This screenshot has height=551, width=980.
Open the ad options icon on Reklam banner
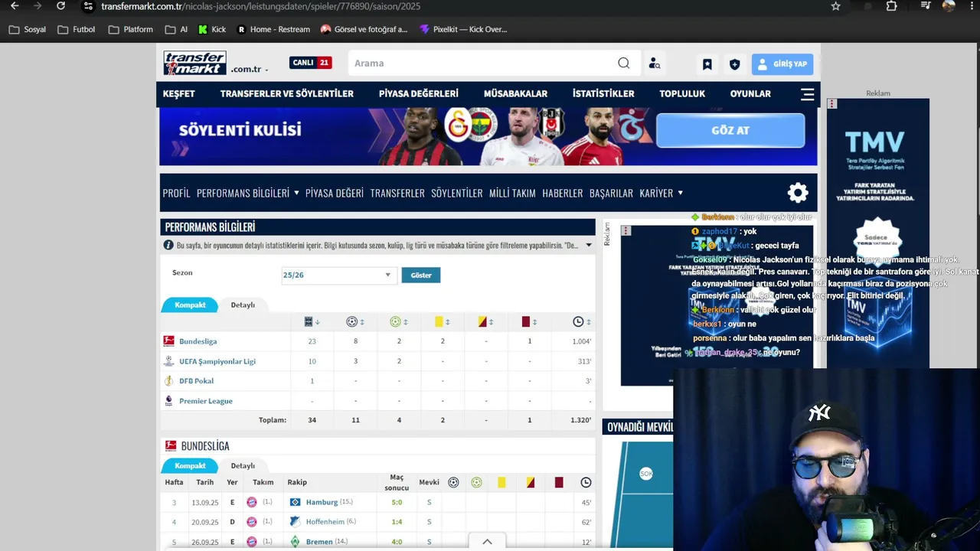pos(832,103)
